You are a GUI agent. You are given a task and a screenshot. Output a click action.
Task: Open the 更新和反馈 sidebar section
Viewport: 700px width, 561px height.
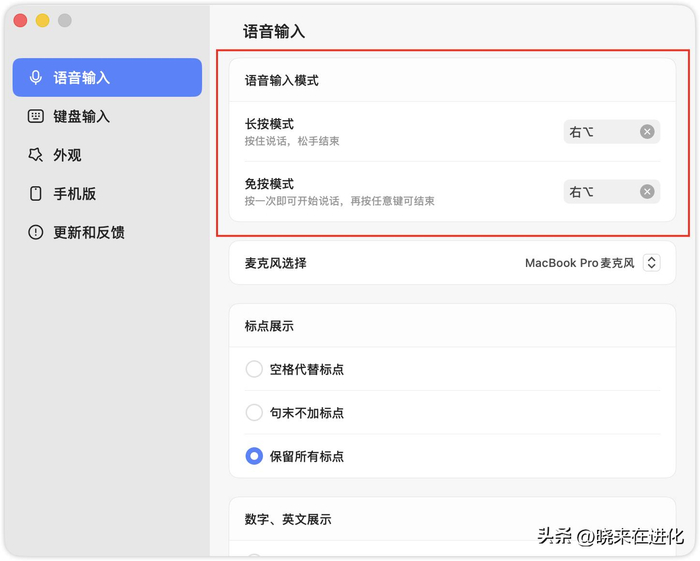tap(107, 232)
